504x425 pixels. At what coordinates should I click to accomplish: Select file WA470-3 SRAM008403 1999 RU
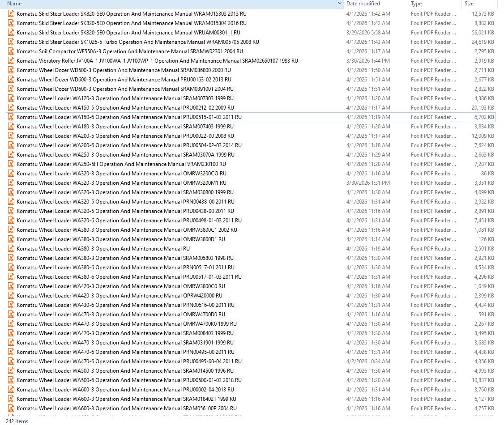[125, 333]
